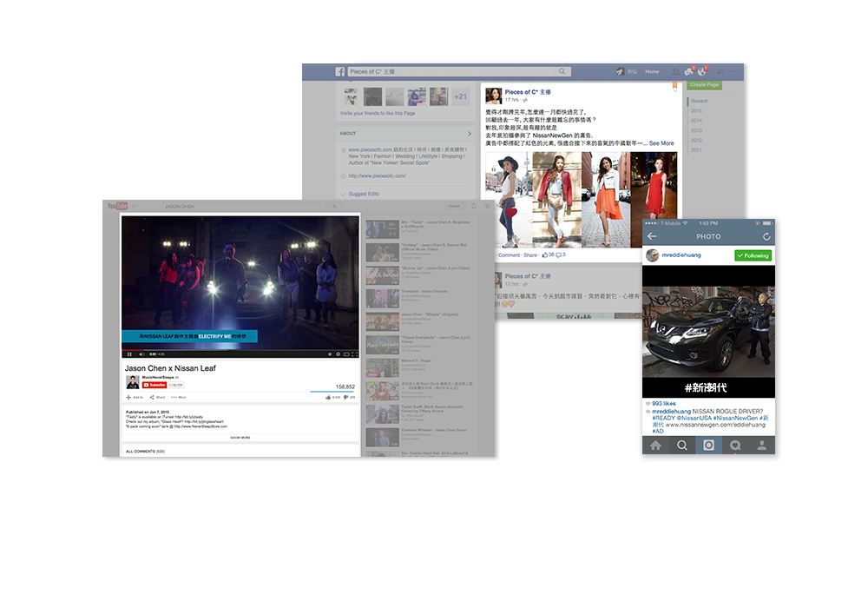Click the YouTube logo
The image size is (868, 608).
tap(117, 206)
